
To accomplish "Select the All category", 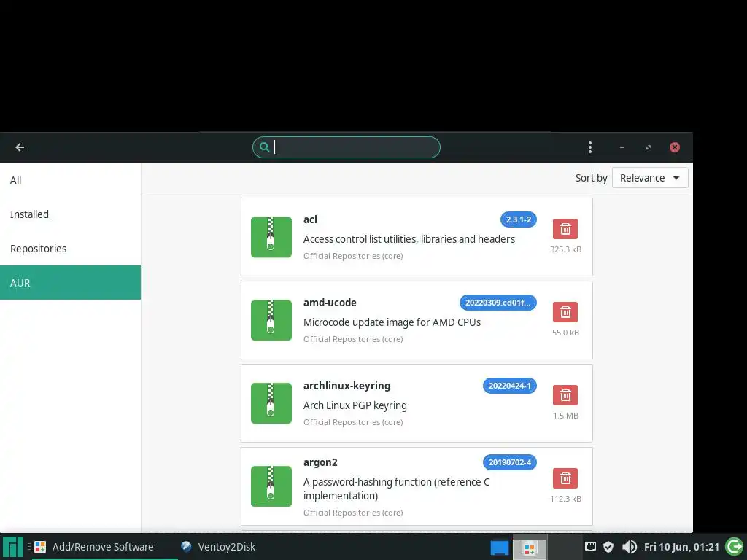I will [71, 180].
